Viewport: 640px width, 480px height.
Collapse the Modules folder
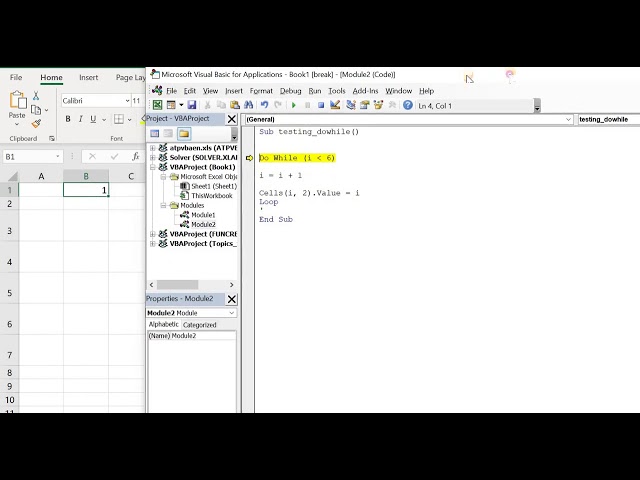tap(163, 205)
